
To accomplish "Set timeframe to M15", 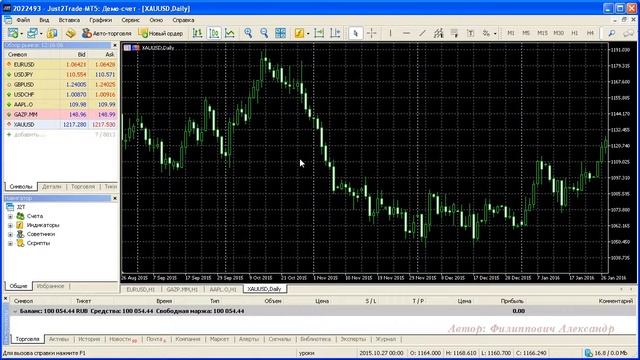I will click(x=542, y=33).
